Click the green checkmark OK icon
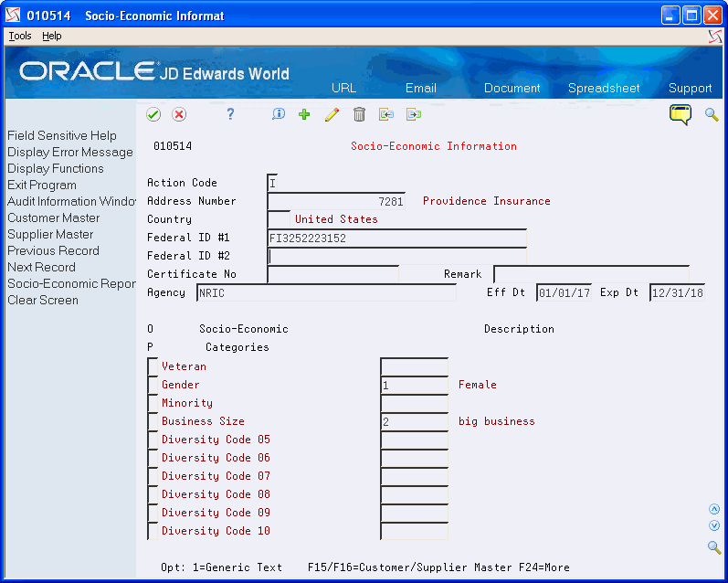The height and width of the screenshot is (583, 728). pos(153,114)
